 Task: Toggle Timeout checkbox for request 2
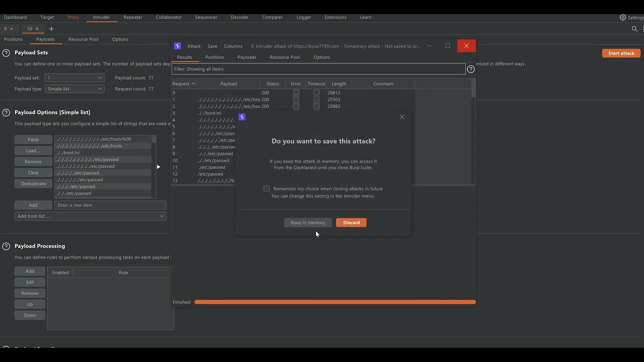click(x=316, y=107)
